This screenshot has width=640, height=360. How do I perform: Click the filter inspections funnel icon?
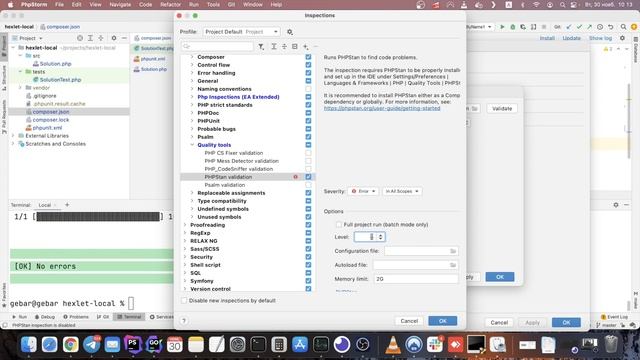[x=261, y=47]
